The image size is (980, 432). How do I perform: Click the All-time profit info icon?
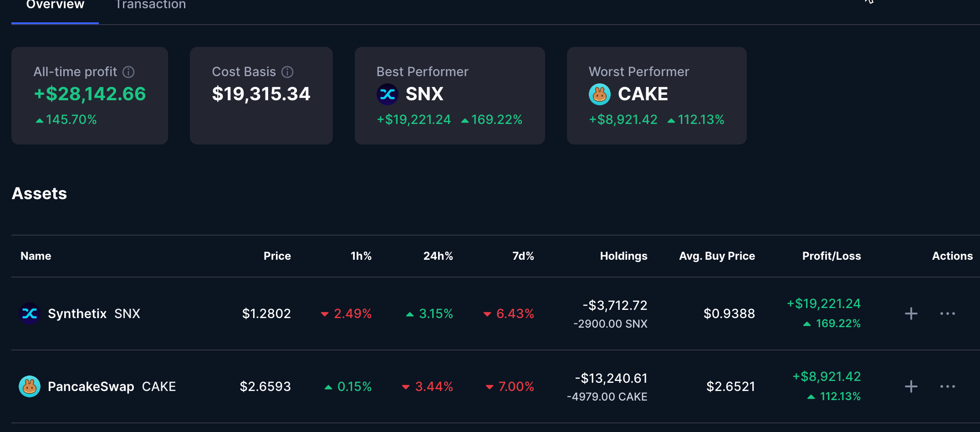pyautogui.click(x=129, y=72)
